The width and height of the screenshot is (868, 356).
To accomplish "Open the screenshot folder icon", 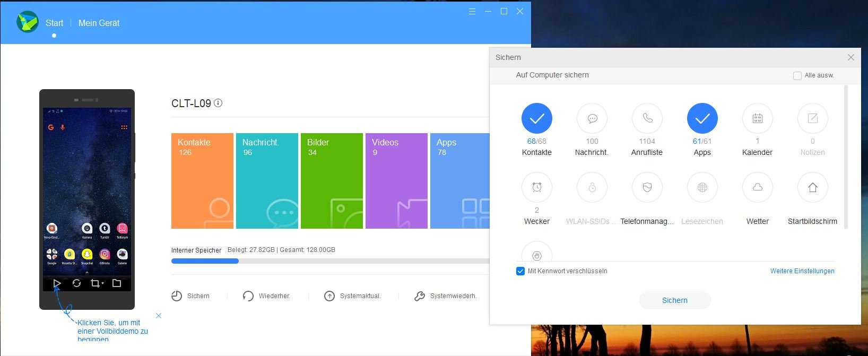I will 117,283.
